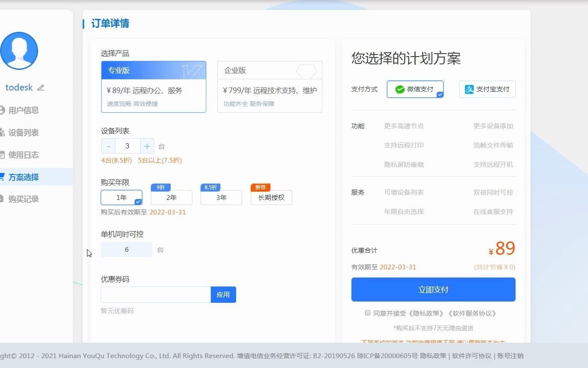Screen dimensions: 588x368
Task: Click the 更多高速节点 feature text
Action: 404,126
